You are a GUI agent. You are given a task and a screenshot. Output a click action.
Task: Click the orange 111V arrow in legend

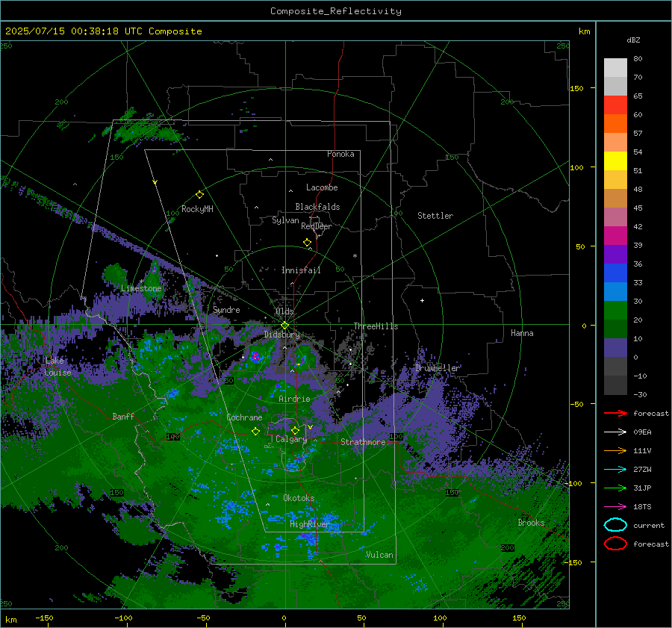[x=615, y=450]
